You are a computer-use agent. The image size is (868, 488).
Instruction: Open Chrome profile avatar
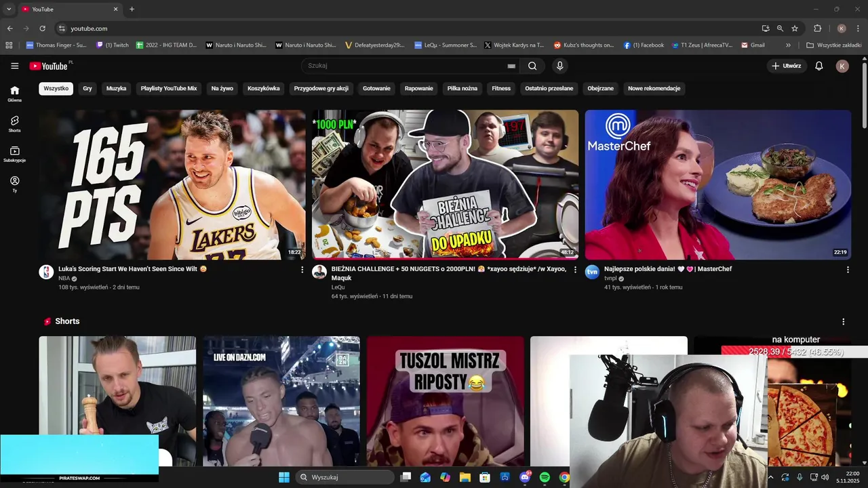click(x=842, y=28)
